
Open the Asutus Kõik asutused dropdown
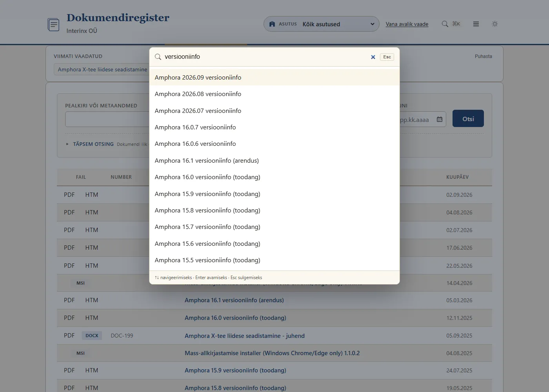pyautogui.click(x=322, y=24)
